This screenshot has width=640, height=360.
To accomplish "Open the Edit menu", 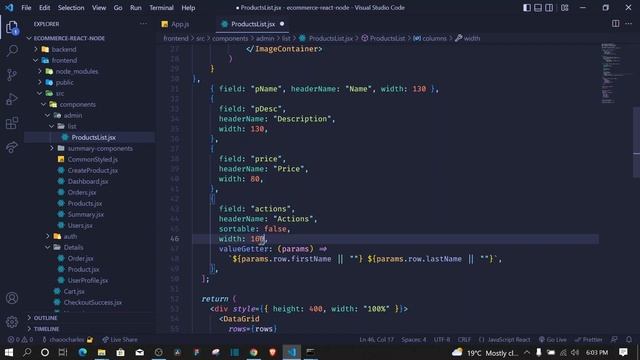I will click(44, 8).
